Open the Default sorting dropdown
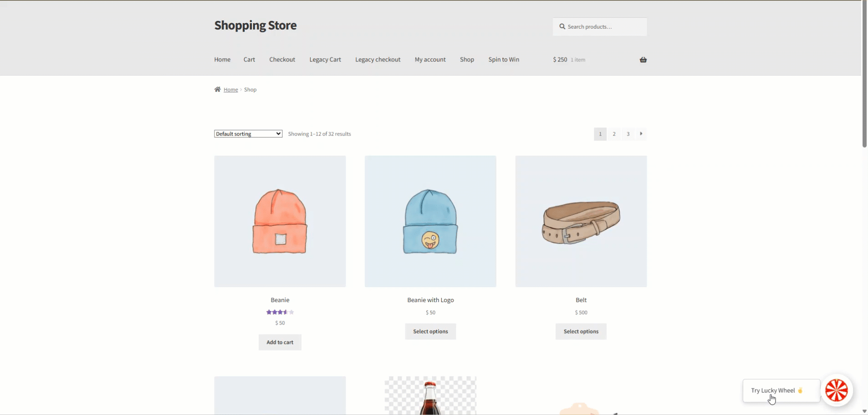Screen dimensions: 868x415 pos(248,134)
